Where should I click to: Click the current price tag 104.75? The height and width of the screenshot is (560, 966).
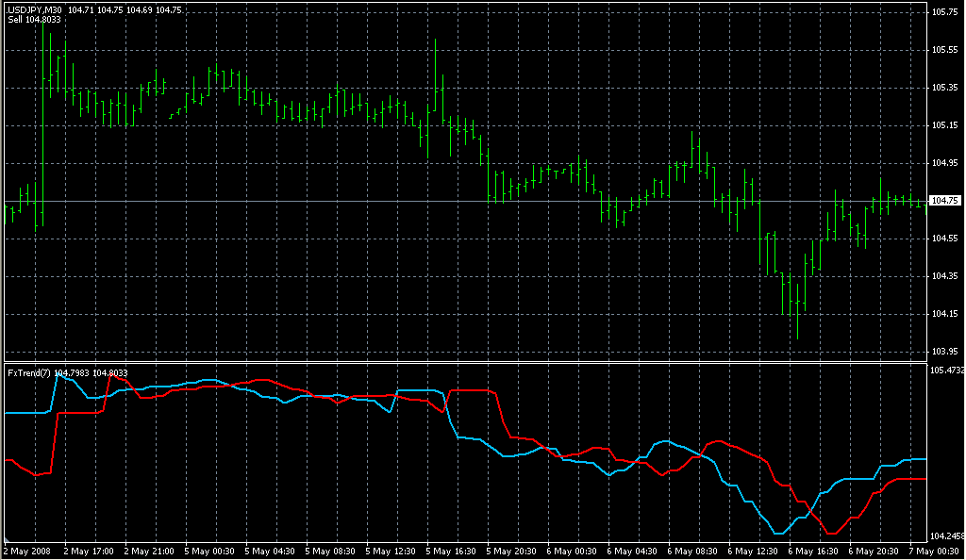pos(944,201)
